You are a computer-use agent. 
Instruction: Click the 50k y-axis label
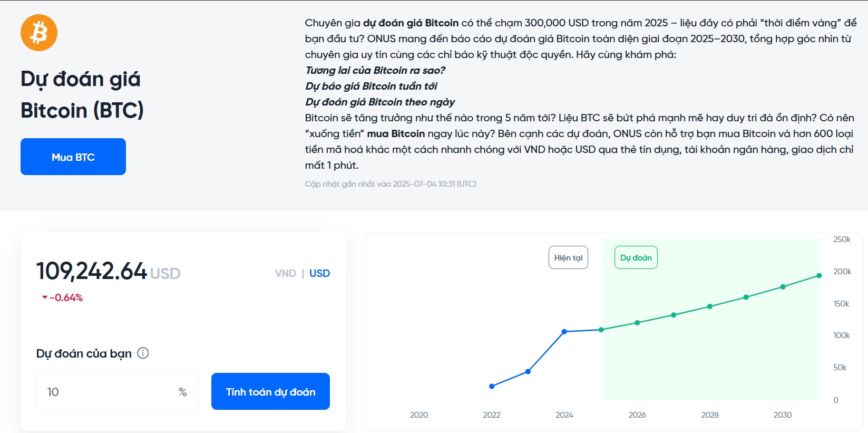point(840,367)
